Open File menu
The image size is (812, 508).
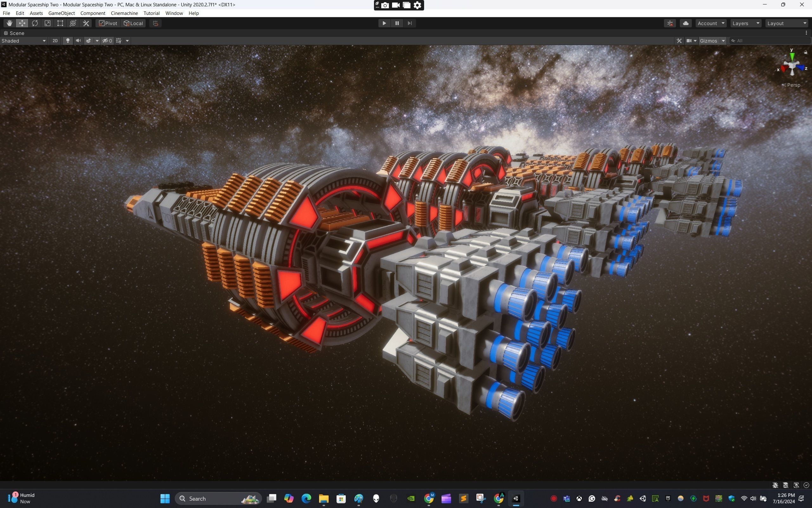[x=6, y=13]
